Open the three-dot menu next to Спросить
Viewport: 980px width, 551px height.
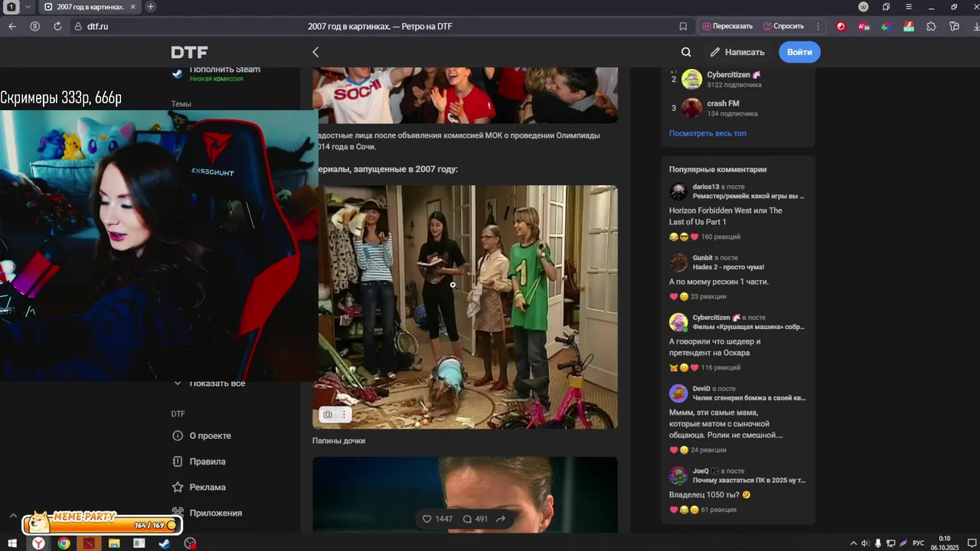point(818,26)
